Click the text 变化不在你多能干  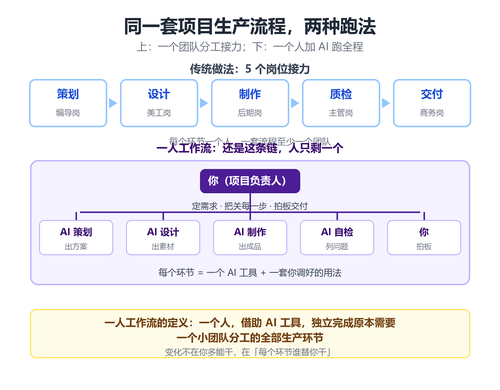[247, 352]
